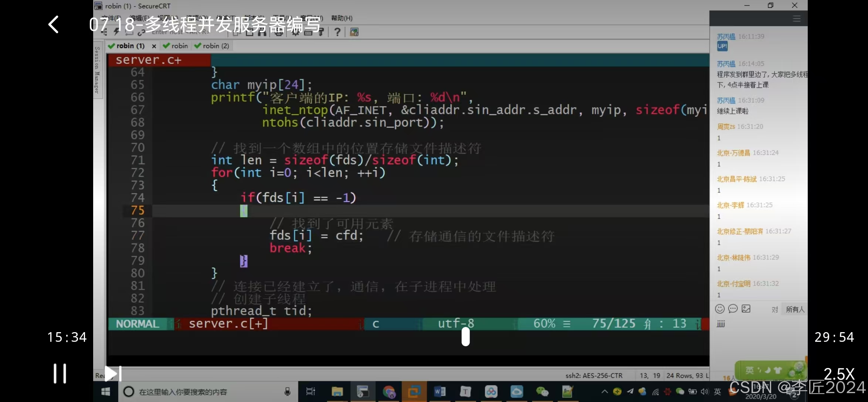868x402 pixels.
Task: Open the emoji picker in chat
Action: tap(719, 309)
